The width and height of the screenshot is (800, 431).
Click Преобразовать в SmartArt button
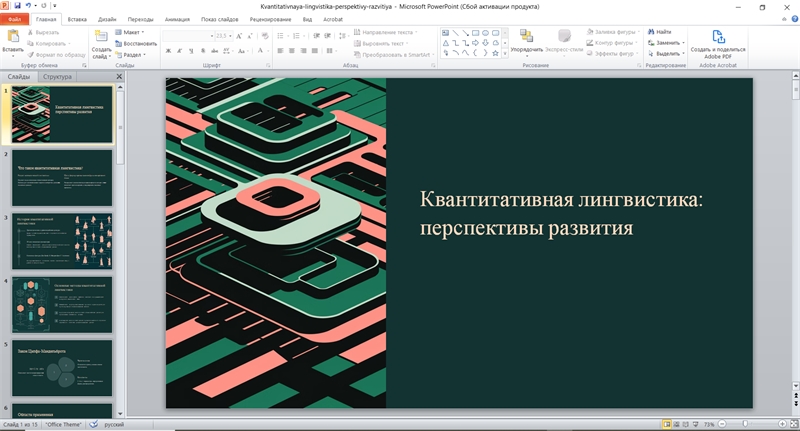(394, 55)
